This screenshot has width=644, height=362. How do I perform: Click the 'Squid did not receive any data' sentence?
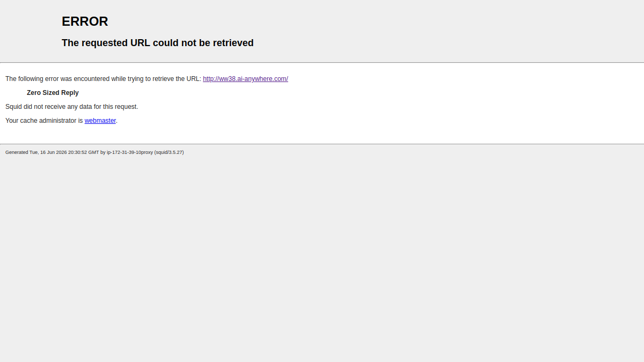[x=72, y=107]
